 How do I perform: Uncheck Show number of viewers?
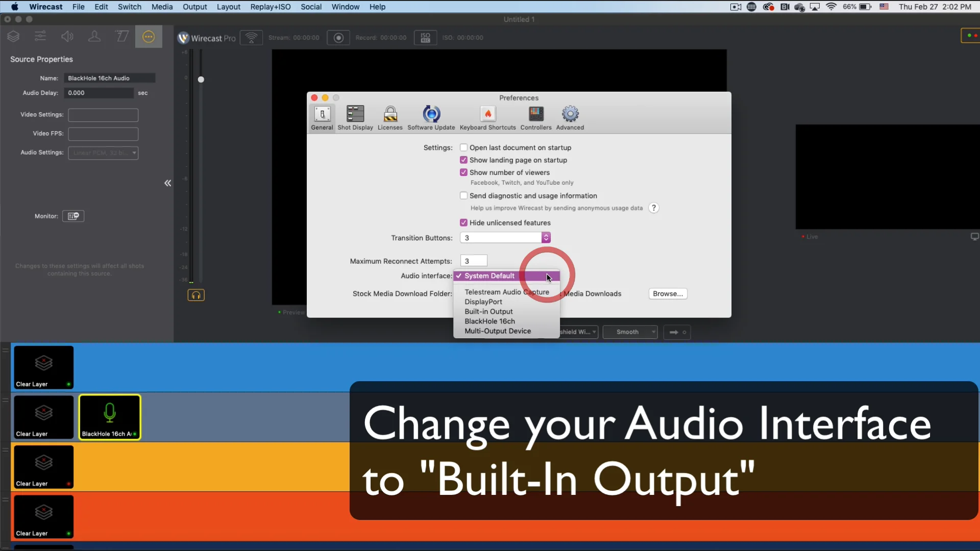pyautogui.click(x=463, y=172)
